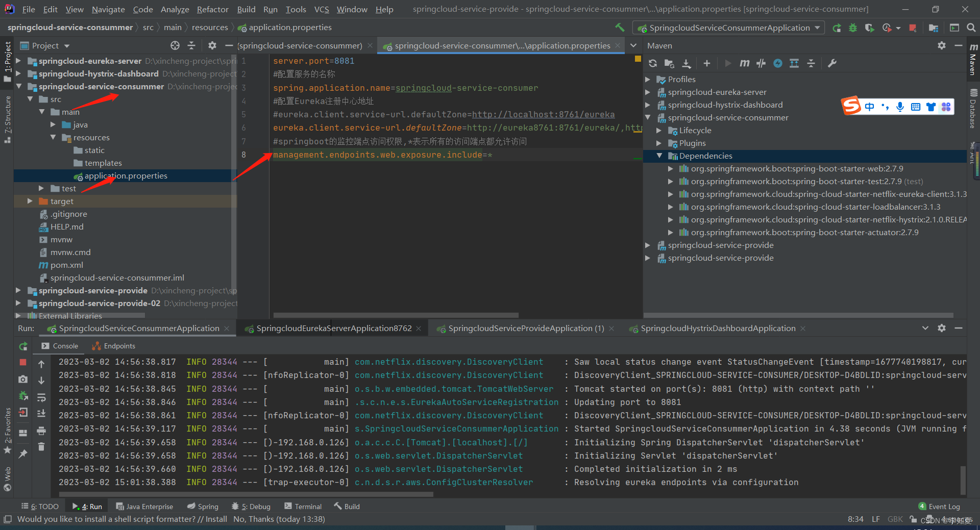Take thread dump camera icon
Viewport: 980px width, 530px height.
[x=23, y=379]
